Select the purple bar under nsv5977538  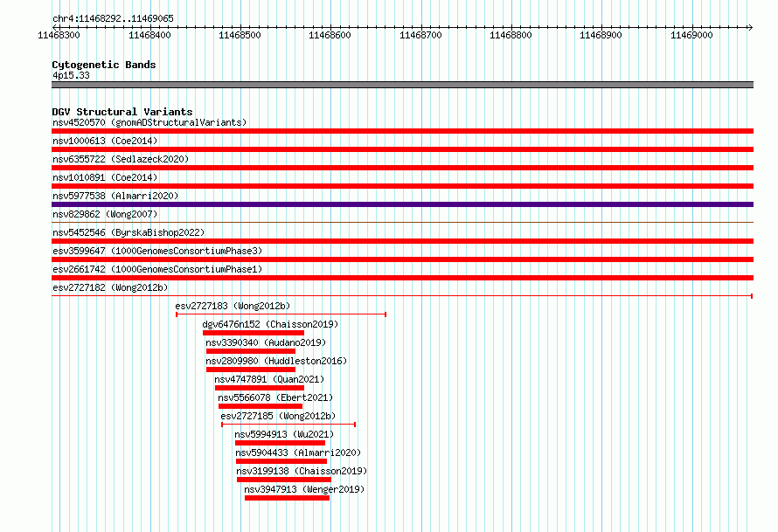pyautogui.click(x=402, y=204)
